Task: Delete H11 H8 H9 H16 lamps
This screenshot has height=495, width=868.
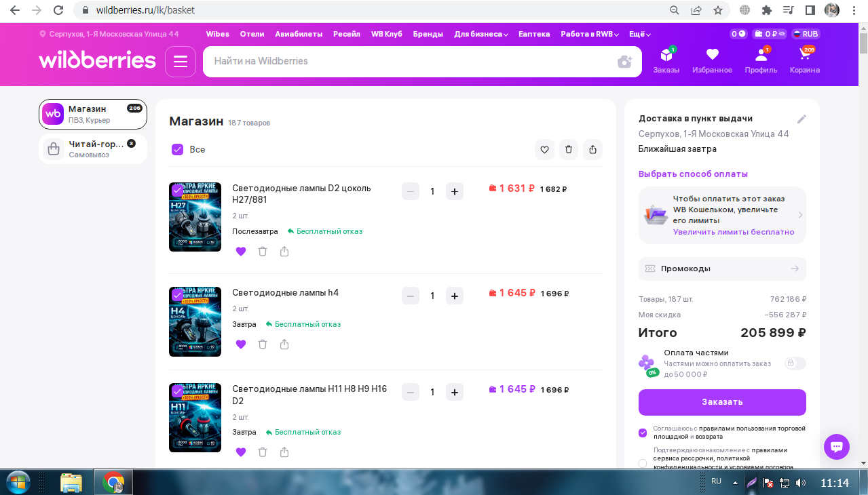Action: (x=263, y=452)
